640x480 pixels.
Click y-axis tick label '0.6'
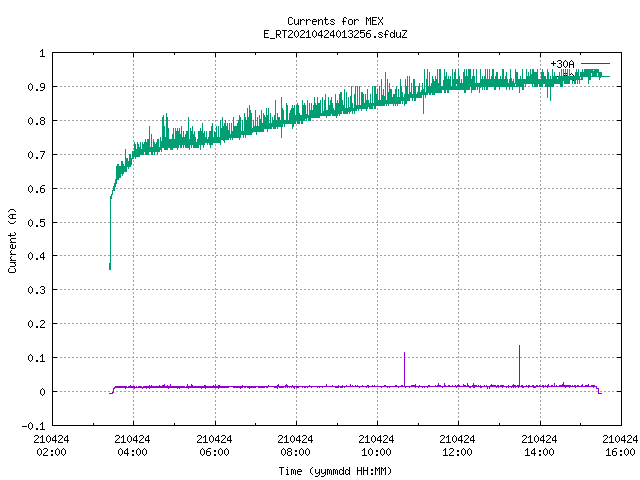36,189
